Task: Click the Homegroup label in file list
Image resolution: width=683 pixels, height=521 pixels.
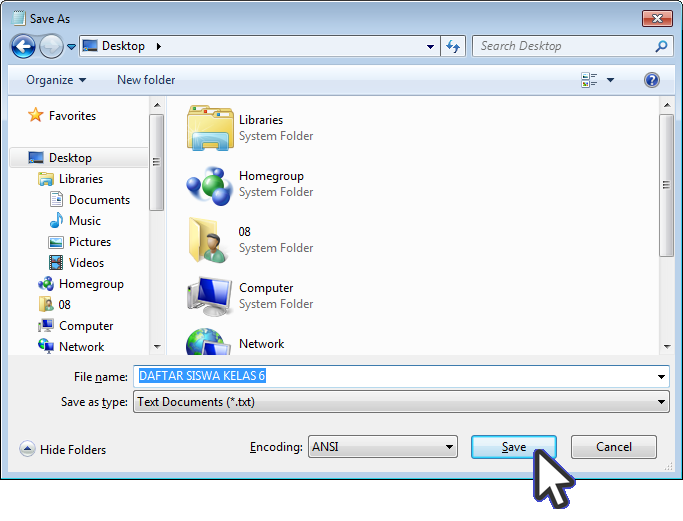Action: tap(271, 176)
